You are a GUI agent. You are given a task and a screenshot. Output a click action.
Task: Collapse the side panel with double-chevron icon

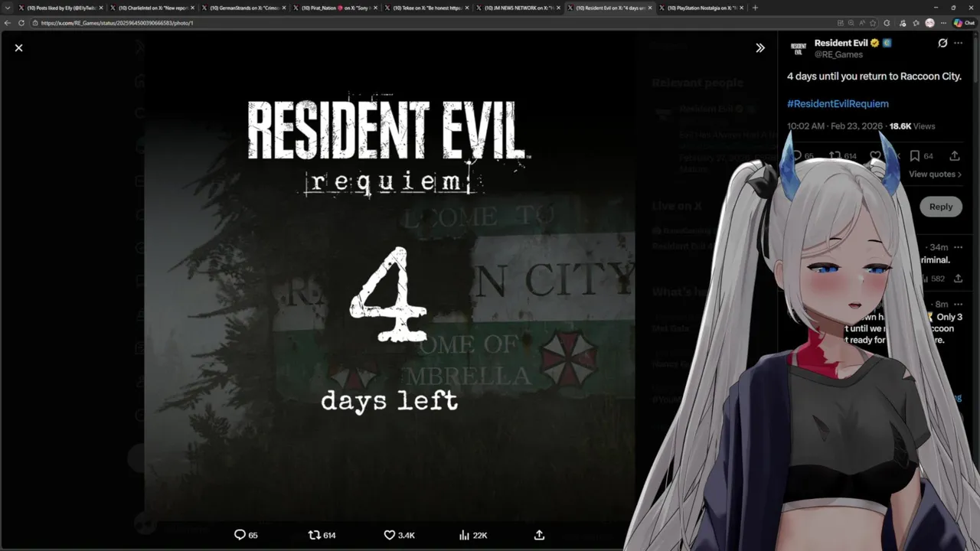click(759, 47)
